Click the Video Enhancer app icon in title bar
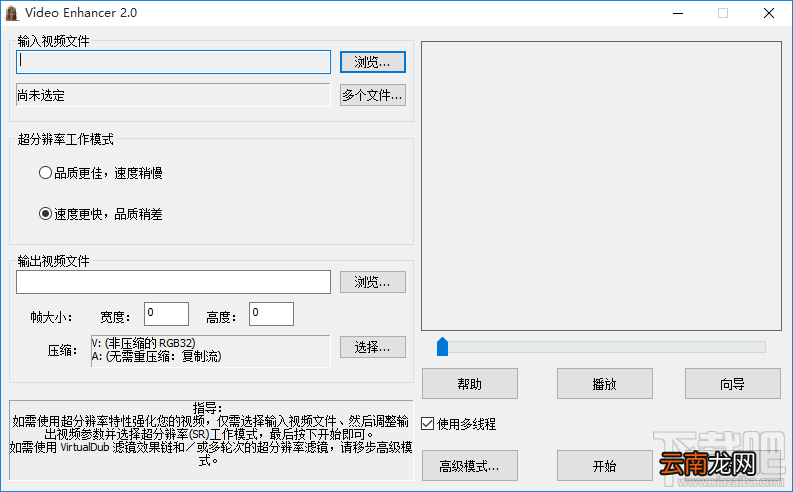This screenshot has width=793, height=492. coord(12,13)
